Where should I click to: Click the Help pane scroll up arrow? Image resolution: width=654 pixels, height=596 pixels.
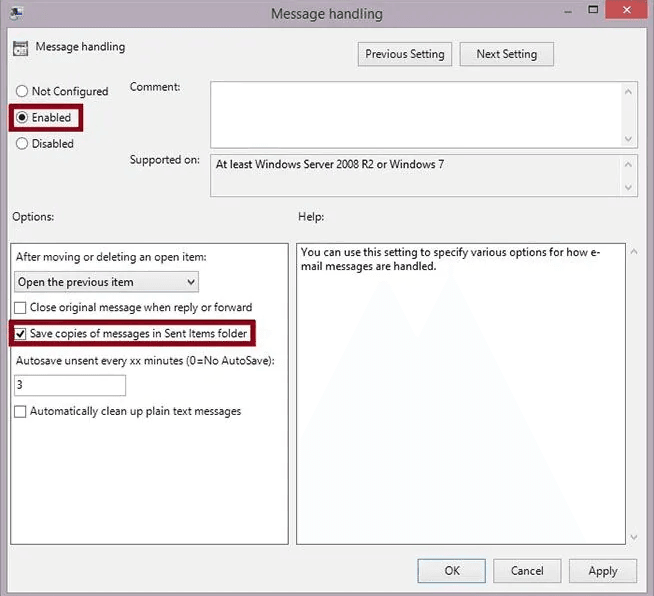[634, 251]
